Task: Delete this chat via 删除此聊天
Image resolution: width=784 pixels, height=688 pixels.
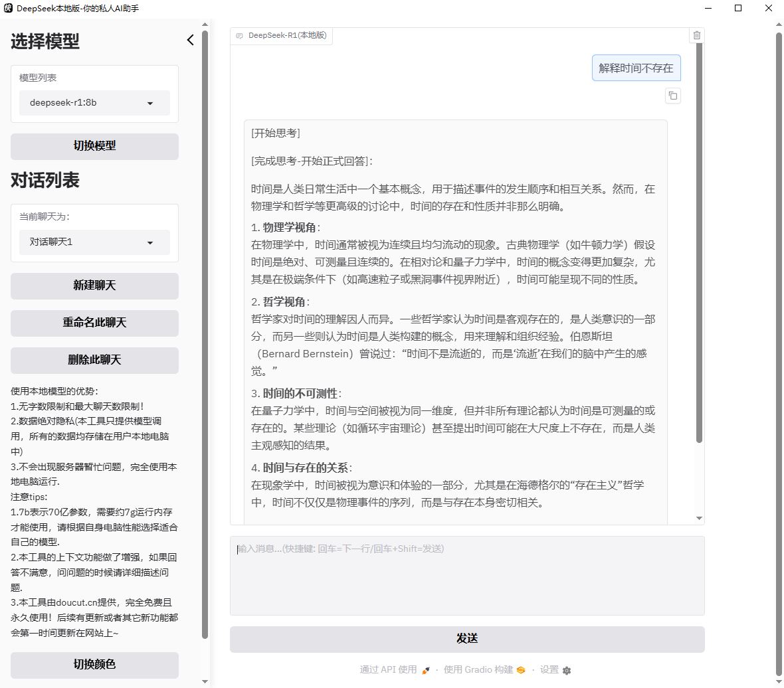Action: (94, 360)
